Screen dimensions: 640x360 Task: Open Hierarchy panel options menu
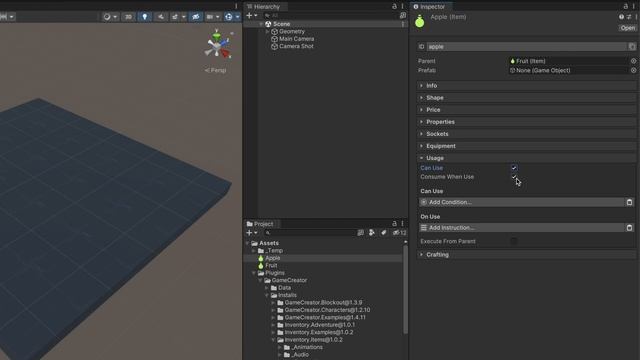click(402, 6)
